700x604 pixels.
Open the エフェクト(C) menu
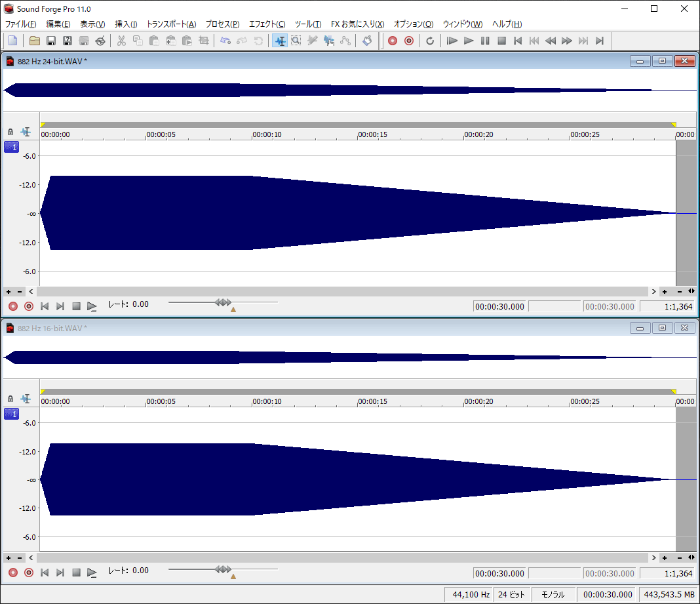[x=267, y=24]
